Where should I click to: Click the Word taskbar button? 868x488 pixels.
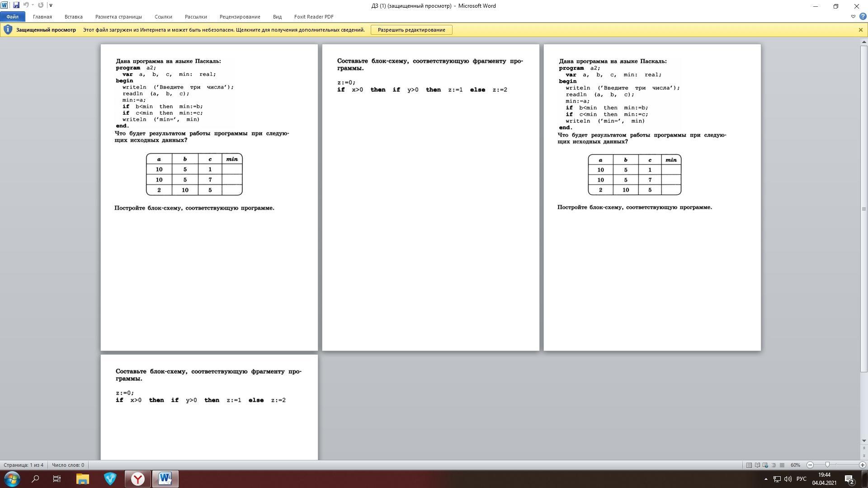165,479
